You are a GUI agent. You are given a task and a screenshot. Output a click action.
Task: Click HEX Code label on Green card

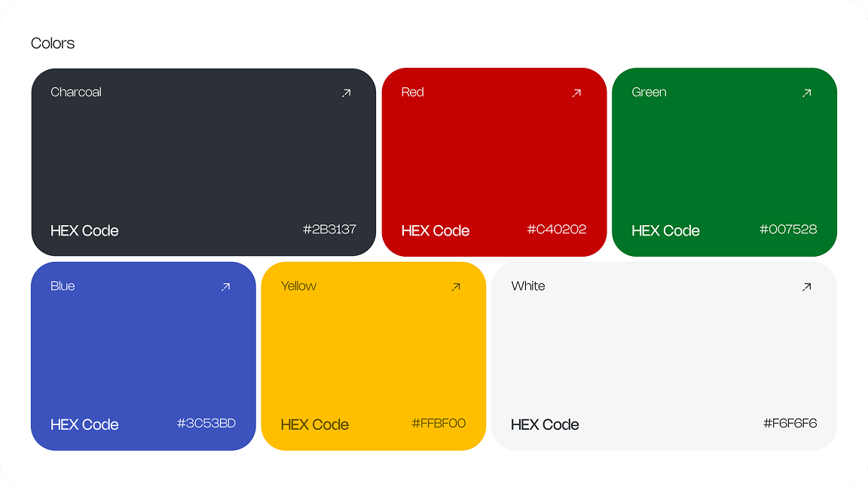tap(665, 230)
